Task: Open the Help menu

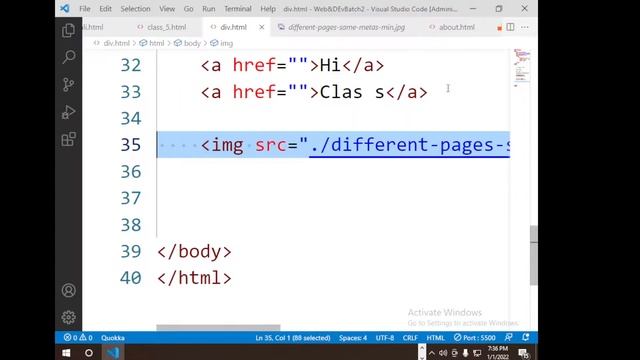Action: coord(268,9)
